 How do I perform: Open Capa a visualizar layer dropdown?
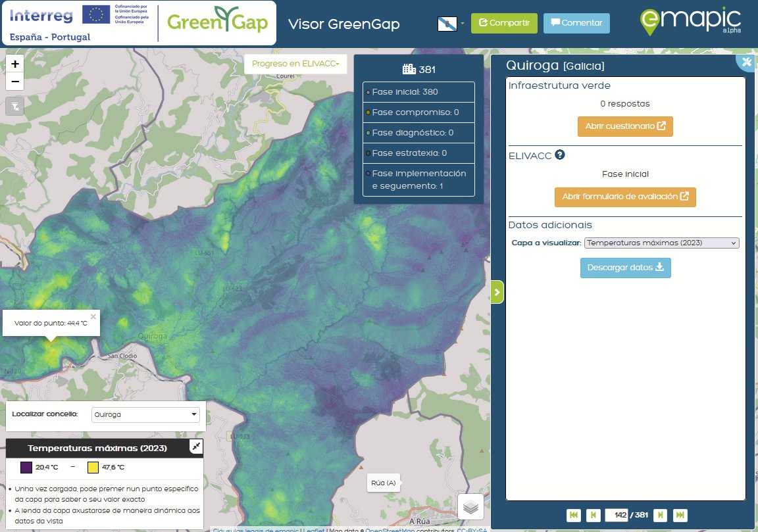point(661,243)
